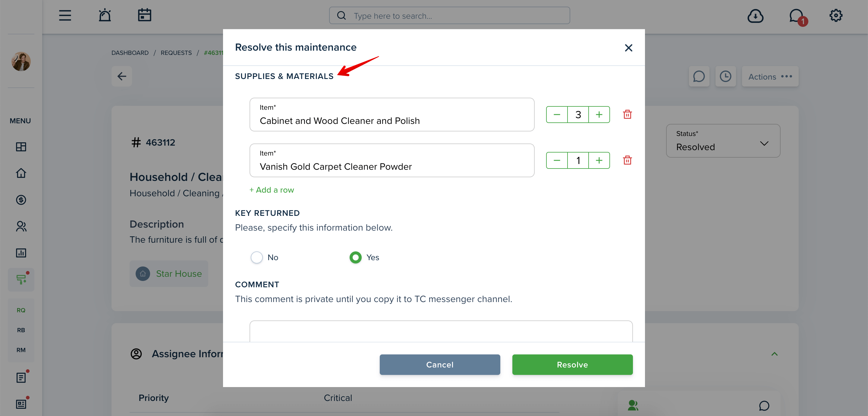Increase quantity of Cabinet and Wood Cleaner
The image size is (868, 416).
click(x=599, y=115)
